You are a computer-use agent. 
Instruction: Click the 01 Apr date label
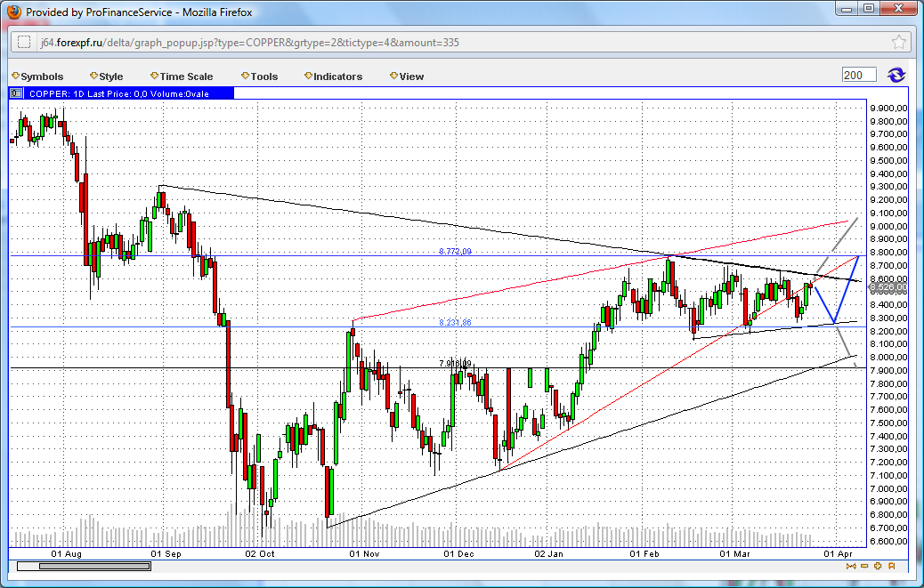(838, 554)
